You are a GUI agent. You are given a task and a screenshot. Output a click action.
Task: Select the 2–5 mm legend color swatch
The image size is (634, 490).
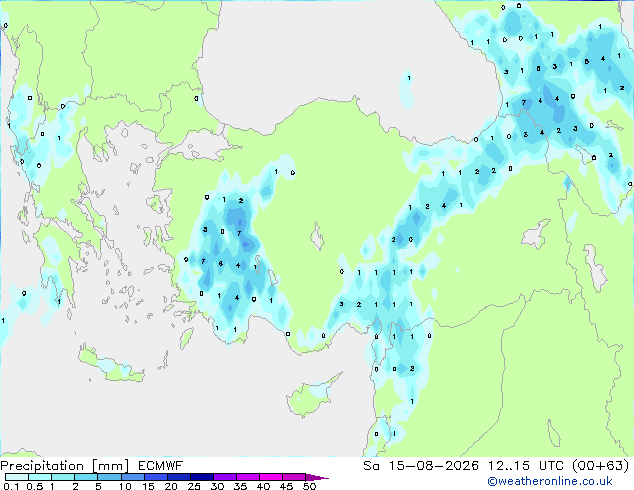[x=86, y=477]
